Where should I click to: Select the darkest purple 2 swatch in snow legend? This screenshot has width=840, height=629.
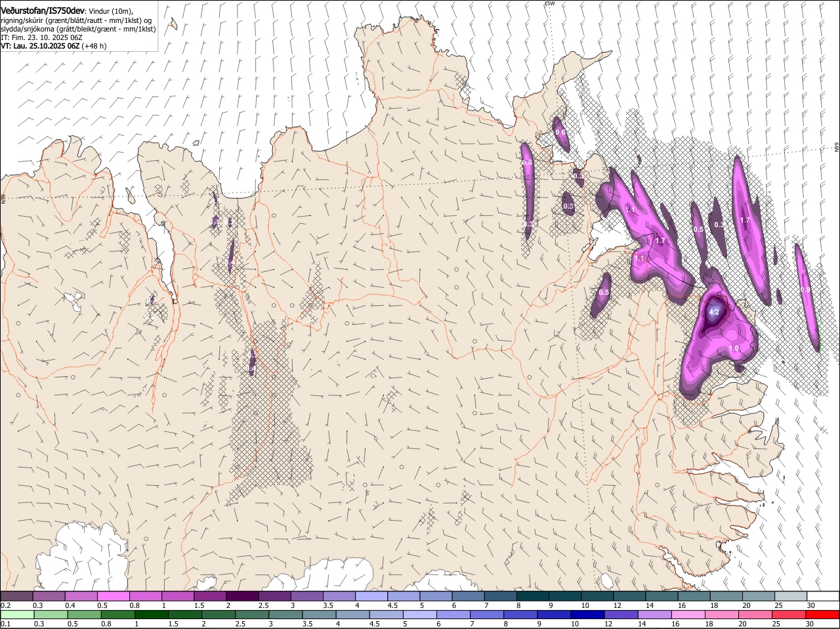click(243, 596)
